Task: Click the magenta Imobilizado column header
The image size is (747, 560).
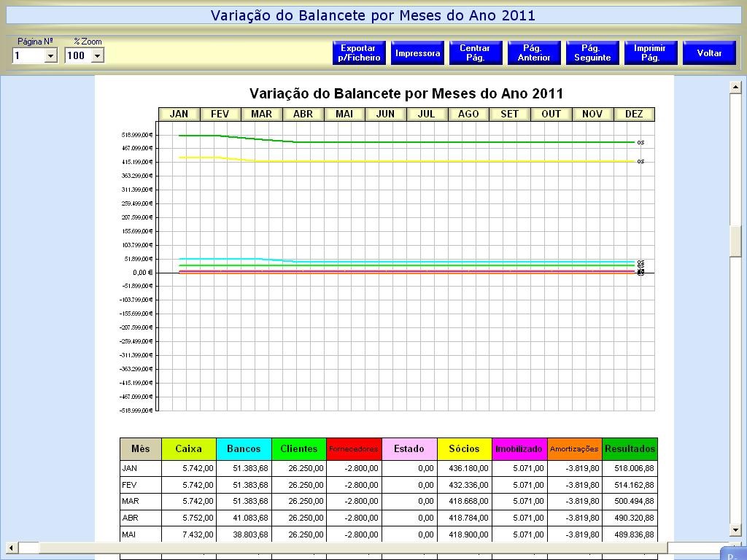Action: coord(519,449)
